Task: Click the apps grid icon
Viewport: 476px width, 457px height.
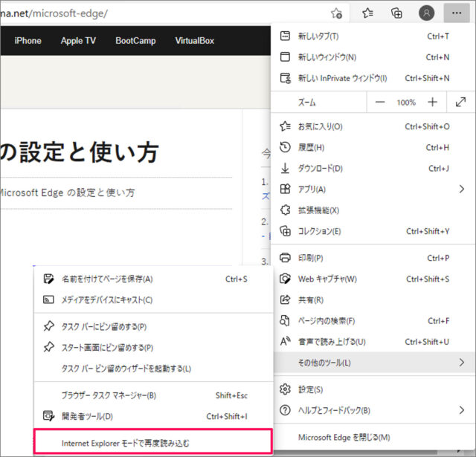Action: coord(285,189)
